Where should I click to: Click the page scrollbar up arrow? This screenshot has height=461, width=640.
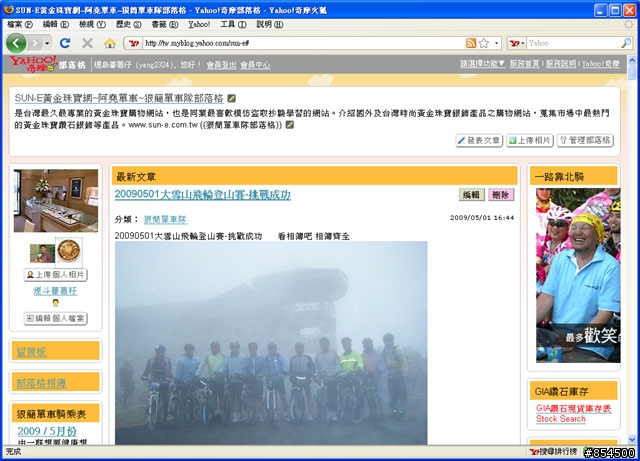632,60
